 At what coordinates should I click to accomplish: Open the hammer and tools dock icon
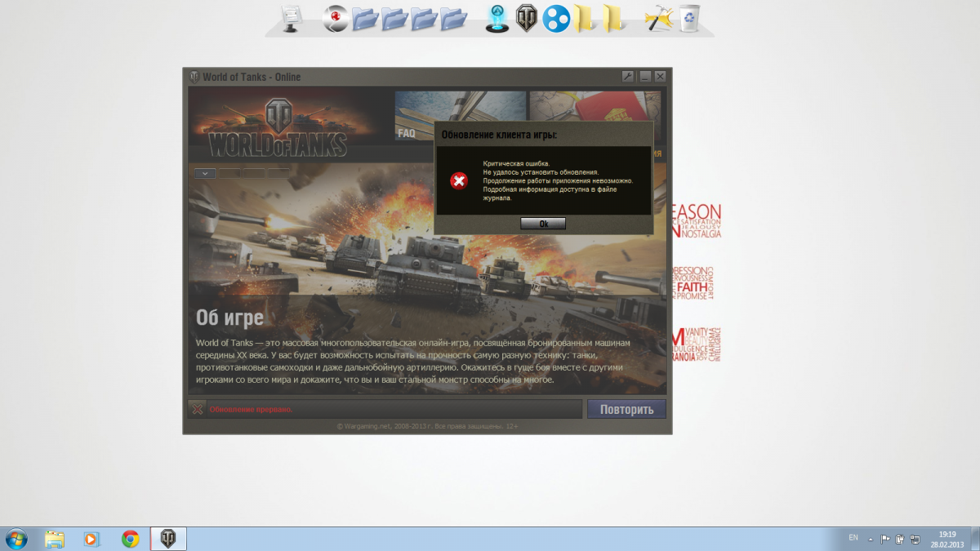pyautogui.click(x=657, y=18)
